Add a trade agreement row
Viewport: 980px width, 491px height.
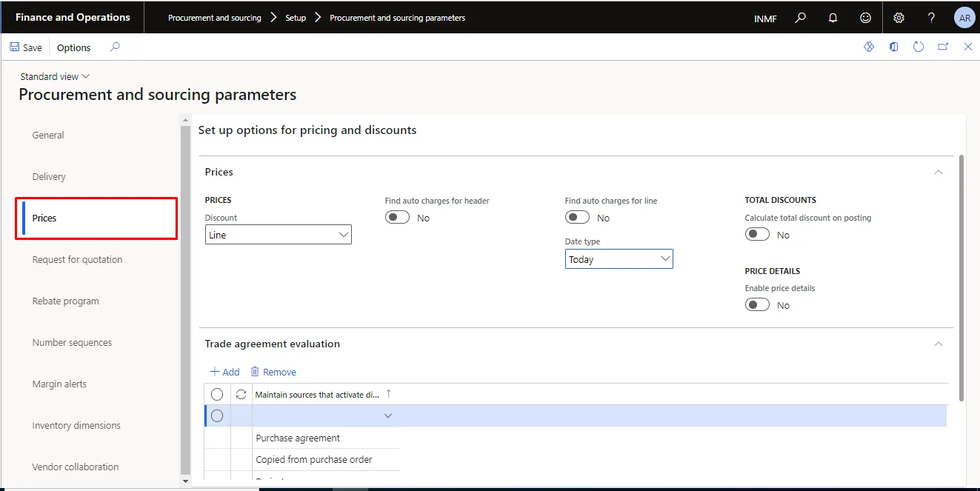point(224,372)
